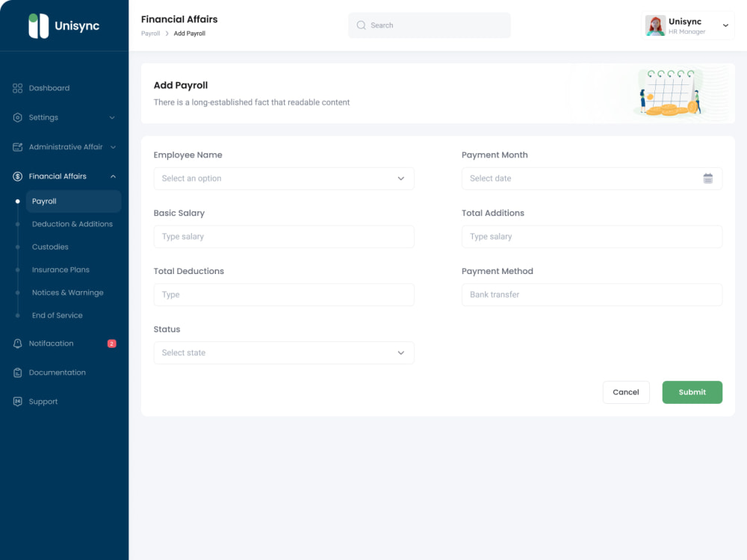The height and width of the screenshot is (560, 747).
Task: Click the Payment Method label
Action: (498, 272)
